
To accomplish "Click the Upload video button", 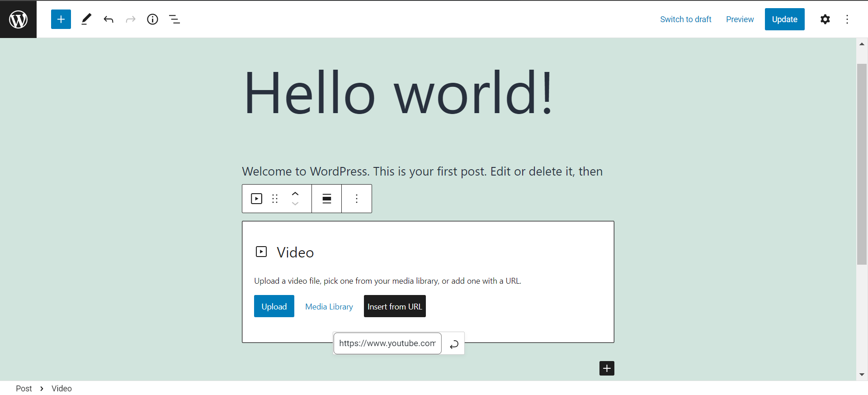I will click(x=274, y=306).
